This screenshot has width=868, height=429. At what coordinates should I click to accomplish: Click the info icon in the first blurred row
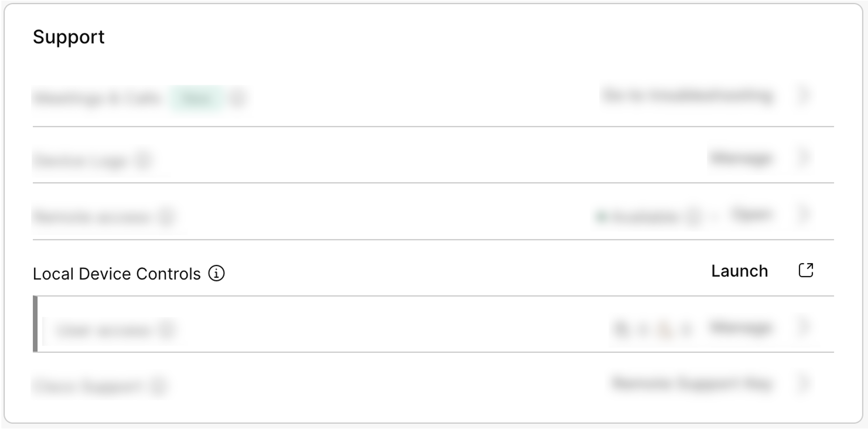(x=237, y=98)
